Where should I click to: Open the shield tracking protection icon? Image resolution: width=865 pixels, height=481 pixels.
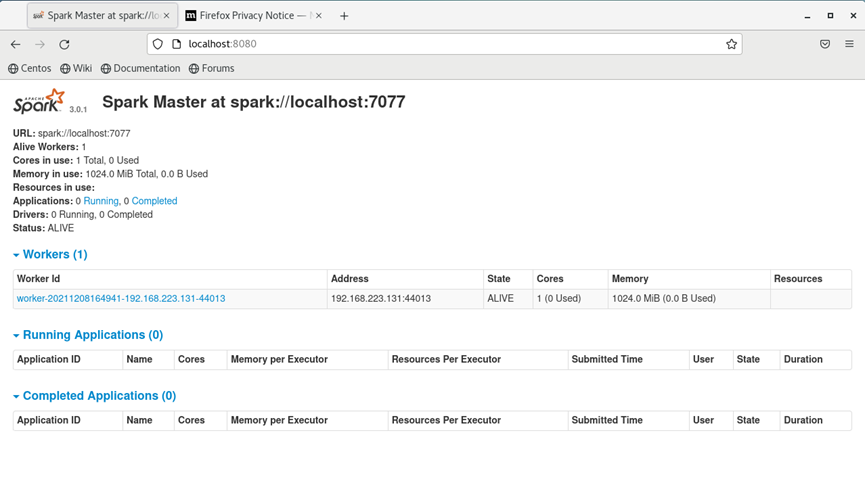158,44
